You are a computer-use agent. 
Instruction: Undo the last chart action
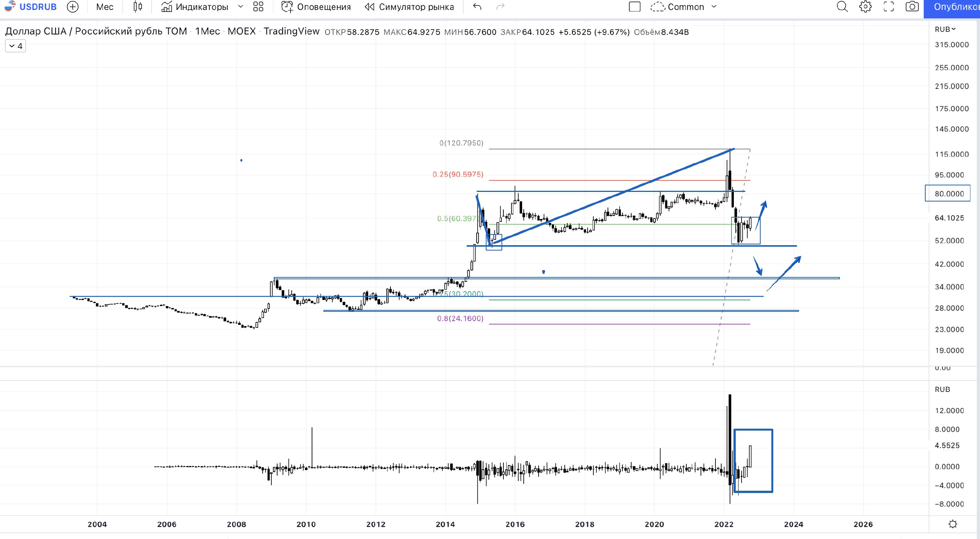click(477, 7)
